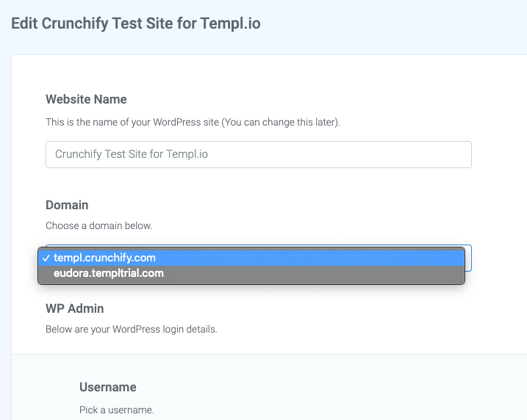Choose the eudora.templtrial.com domain option
The height and width of the screenshot is (420, 527).
109,273
